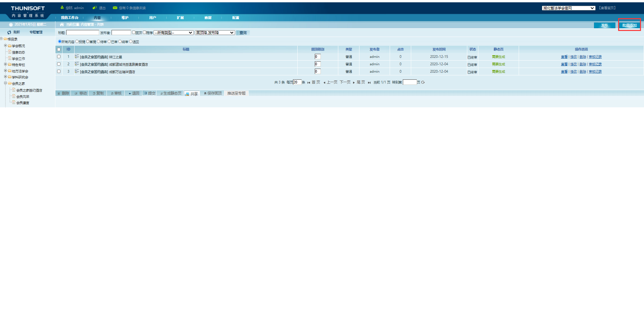
Task: Click the page jump refresh icon
Action: click(423, 82)
